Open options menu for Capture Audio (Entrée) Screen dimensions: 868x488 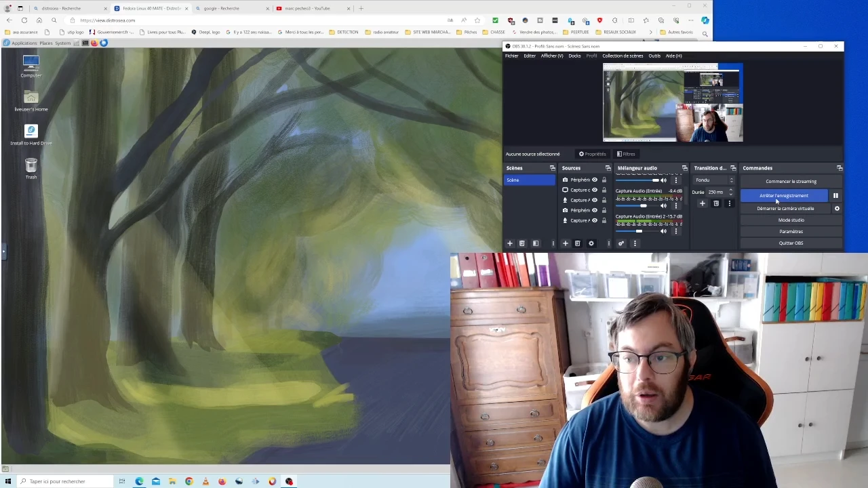pos(675,205)
